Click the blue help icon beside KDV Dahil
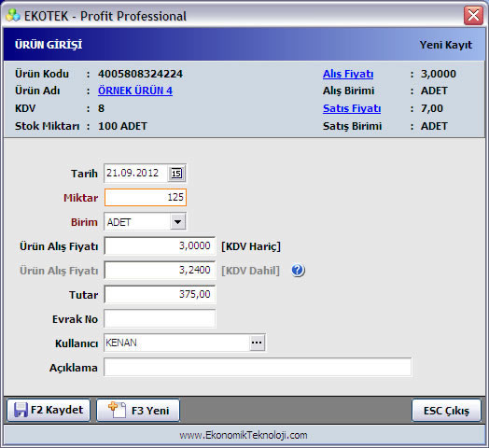Image resolution: width=489 pixels, height=448 pixels. tap(298, 270)
